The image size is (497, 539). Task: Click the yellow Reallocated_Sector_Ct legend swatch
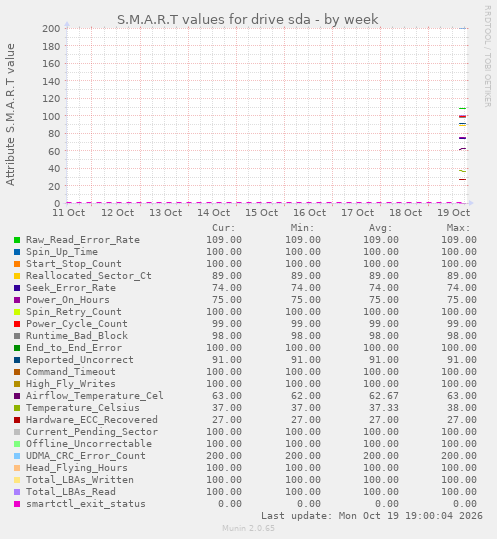pyautogui.click(x=17, y=276)
